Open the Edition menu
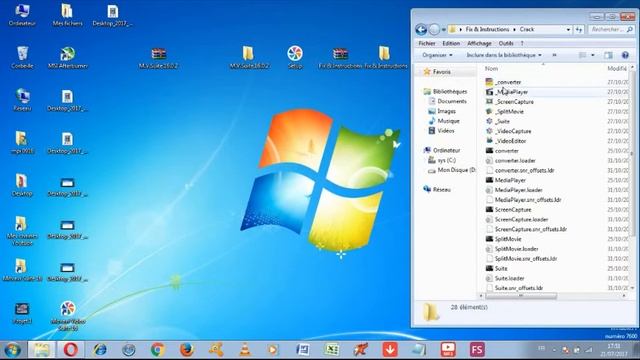 [x=451, y=43]
